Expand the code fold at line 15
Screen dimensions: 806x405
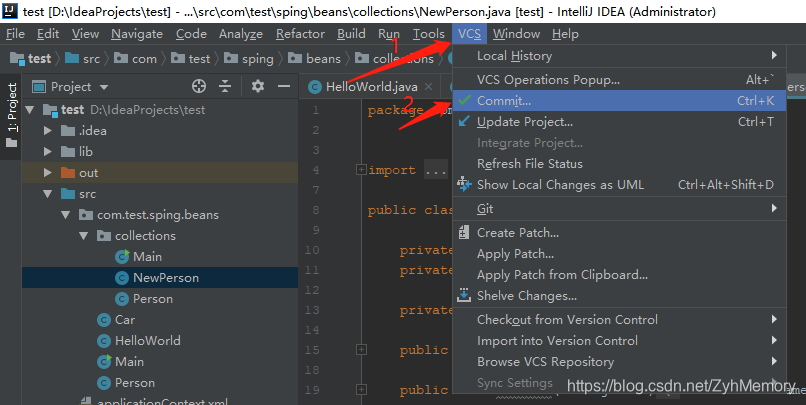click(361, 349)
